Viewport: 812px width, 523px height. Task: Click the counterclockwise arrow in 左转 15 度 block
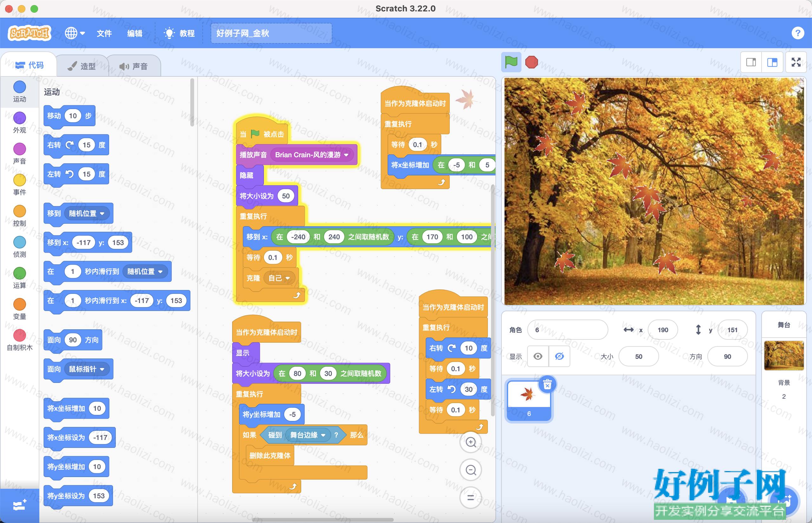70,174
